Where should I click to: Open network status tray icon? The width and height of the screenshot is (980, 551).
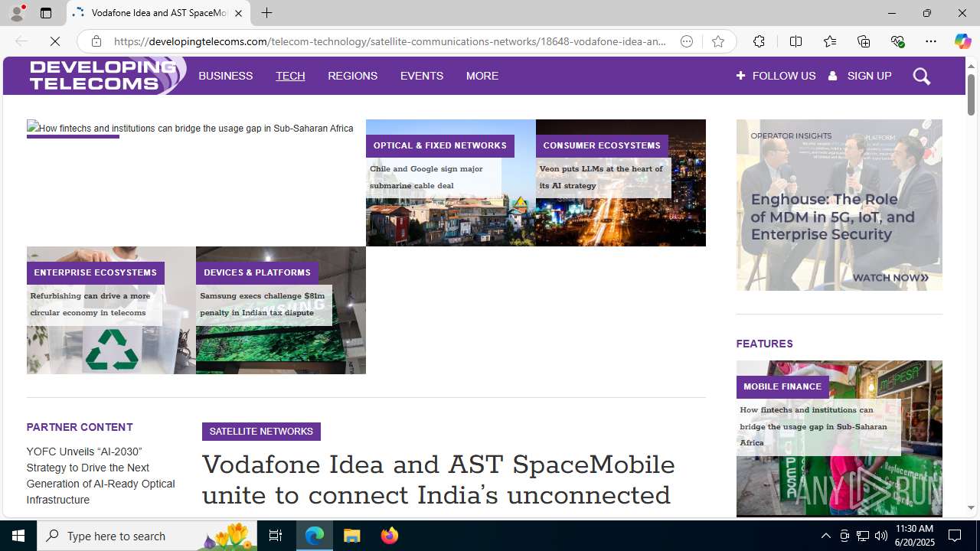[x=862, y=536]
